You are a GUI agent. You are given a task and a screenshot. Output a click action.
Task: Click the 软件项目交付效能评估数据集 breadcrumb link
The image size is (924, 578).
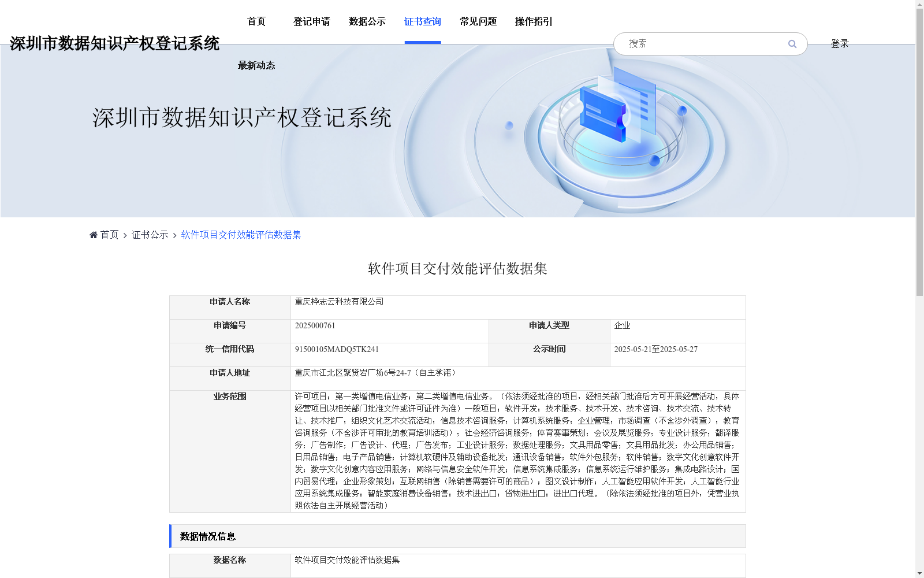pyautogui.click(x=241, y=235)
